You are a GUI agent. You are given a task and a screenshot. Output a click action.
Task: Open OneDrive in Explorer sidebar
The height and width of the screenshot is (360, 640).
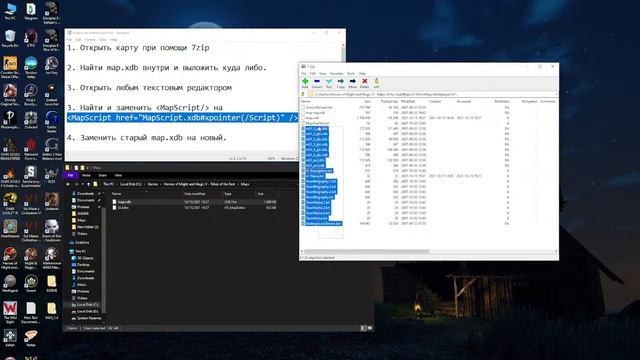80,242
